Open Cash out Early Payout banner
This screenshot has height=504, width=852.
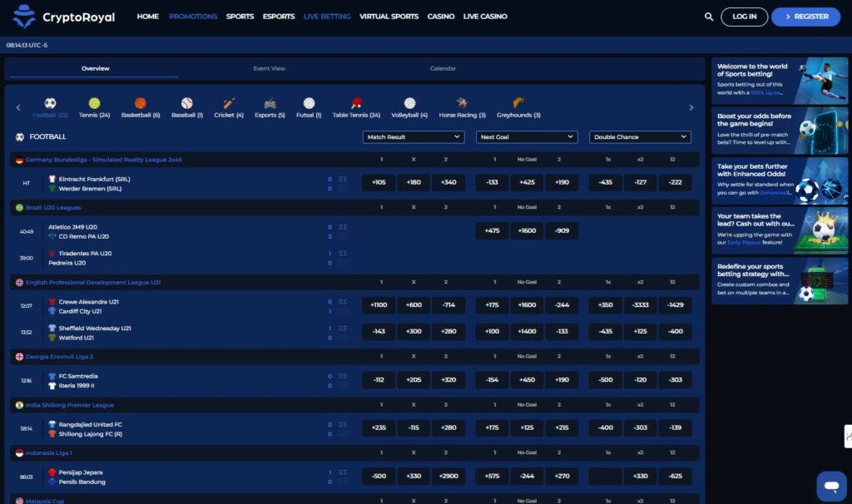pos(780,231)
